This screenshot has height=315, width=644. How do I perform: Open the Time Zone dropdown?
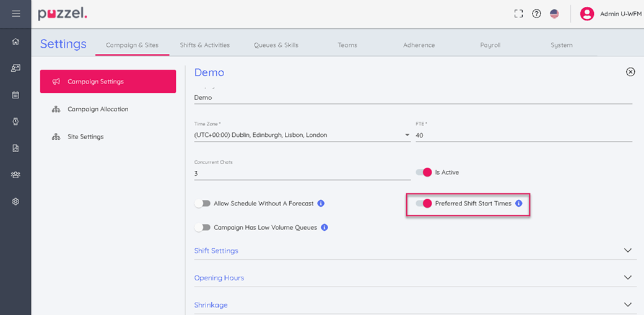pos(407,135)
